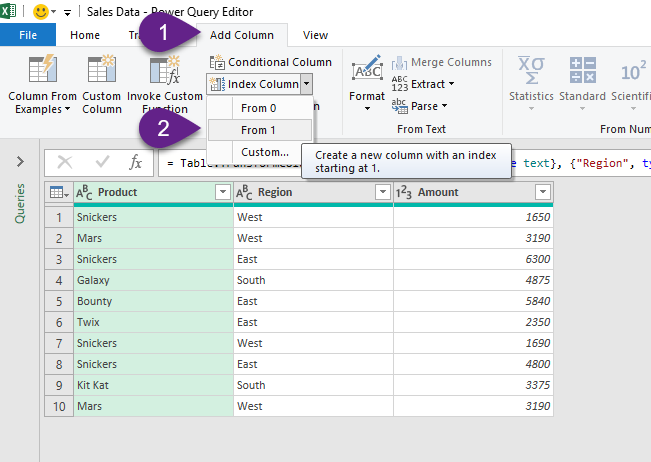Open the Quick Access Toolbar customize arrow
The height and width of the screenshot is (462, 651).
67,13
